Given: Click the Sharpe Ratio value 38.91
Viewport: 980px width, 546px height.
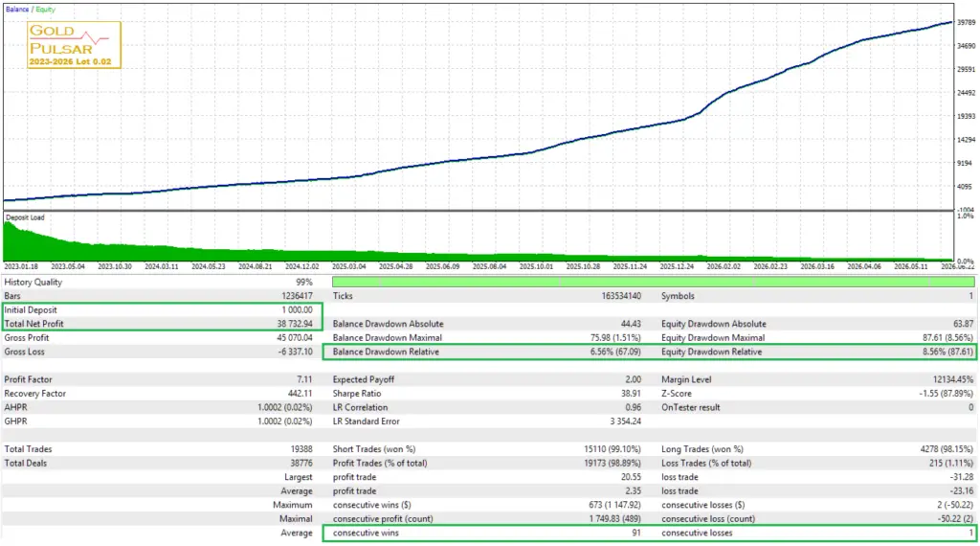Looking at the screenshot, I should pos(631,394).
